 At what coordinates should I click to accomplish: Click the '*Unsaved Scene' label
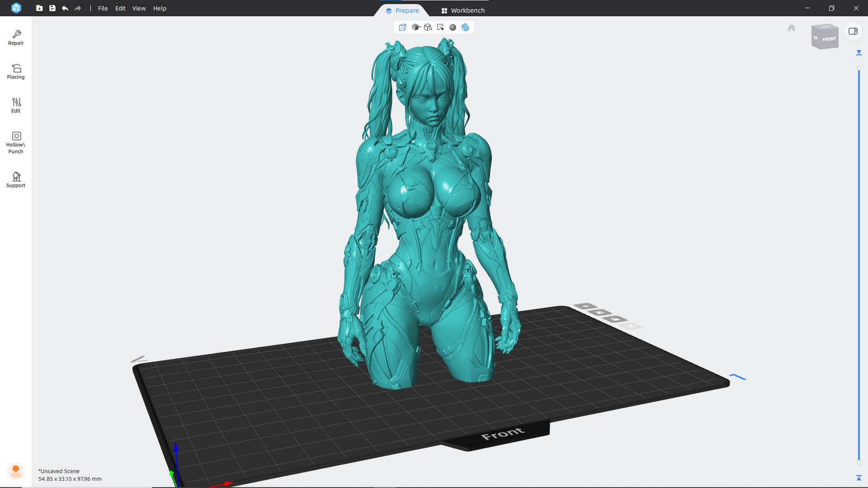click(x=59, y=471)
